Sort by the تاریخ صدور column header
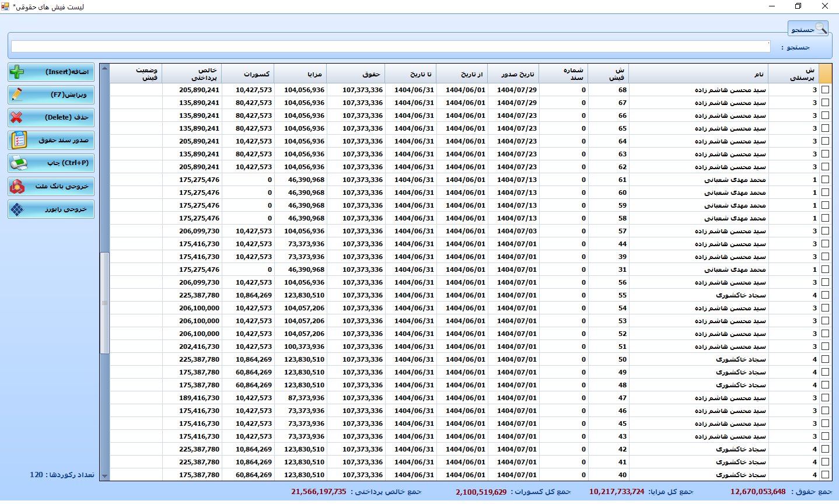The height and width of the screenshot is (504, 839). (x=513, y=73)
